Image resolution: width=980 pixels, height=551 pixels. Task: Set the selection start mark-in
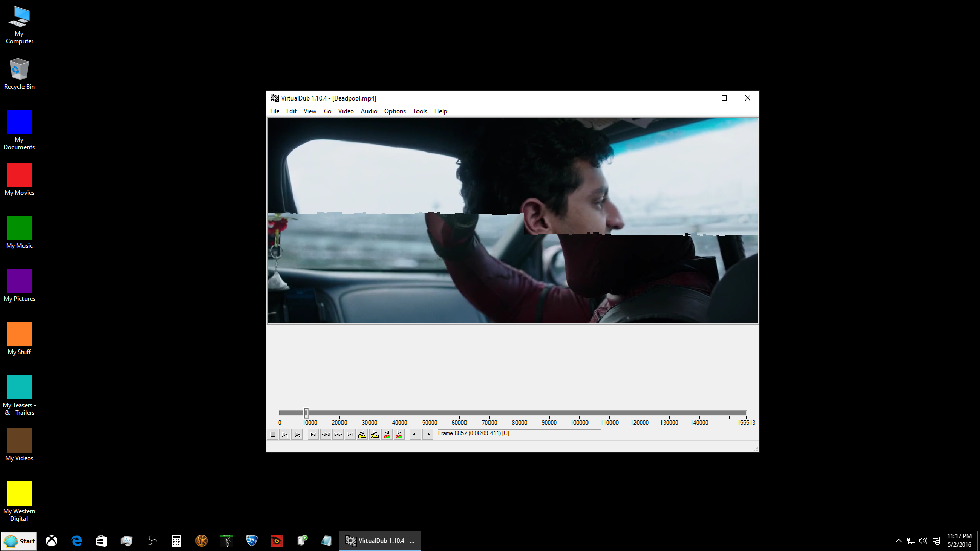tap(415, 435)
